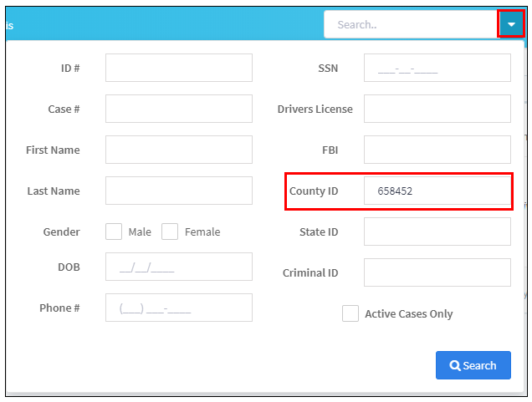
Task: Click the Active Cases Only label
Action: point(409,314)
